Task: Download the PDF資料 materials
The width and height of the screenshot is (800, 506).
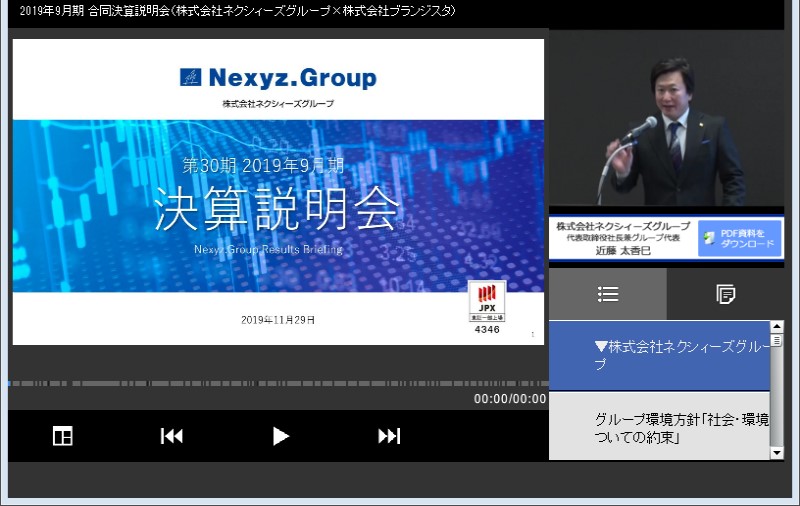Action: pyautogui.click(x=740, y=238)
